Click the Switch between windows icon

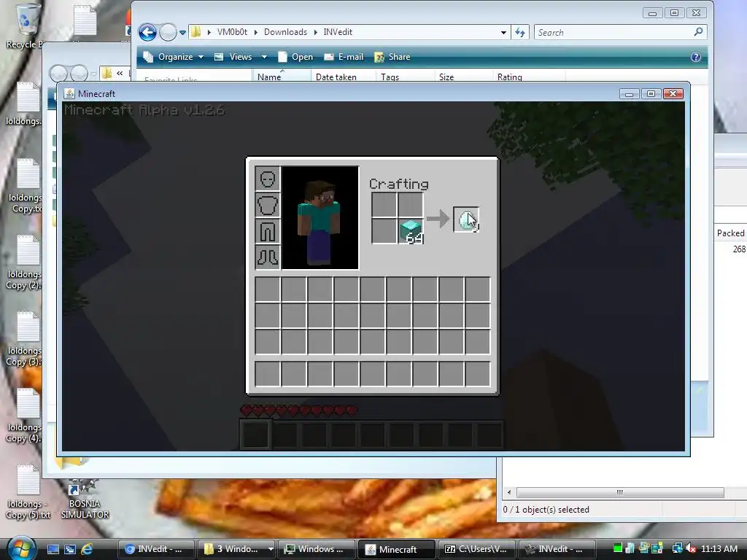point(70,549)
